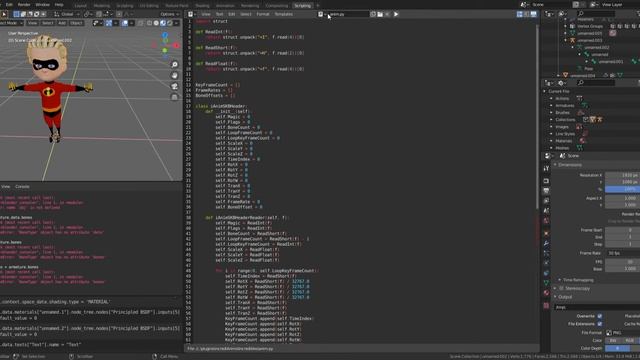Click the open-file folder icon in text editor

[380, 14]
